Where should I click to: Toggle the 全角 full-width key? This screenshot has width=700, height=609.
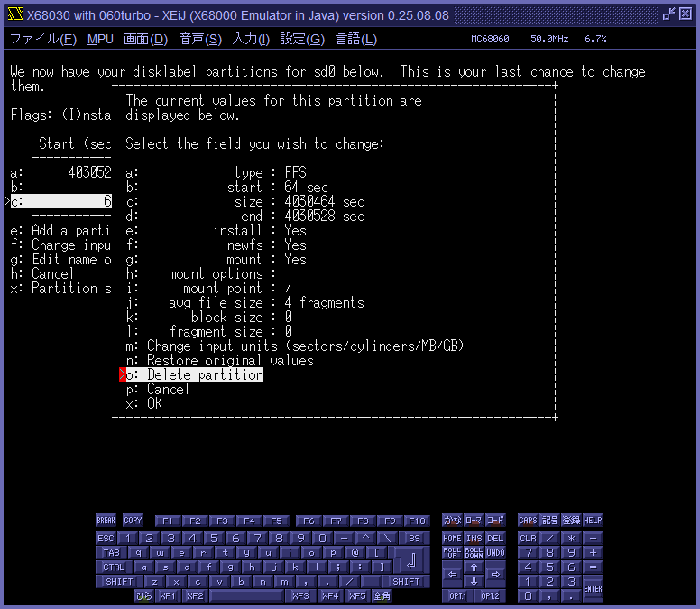382,595
